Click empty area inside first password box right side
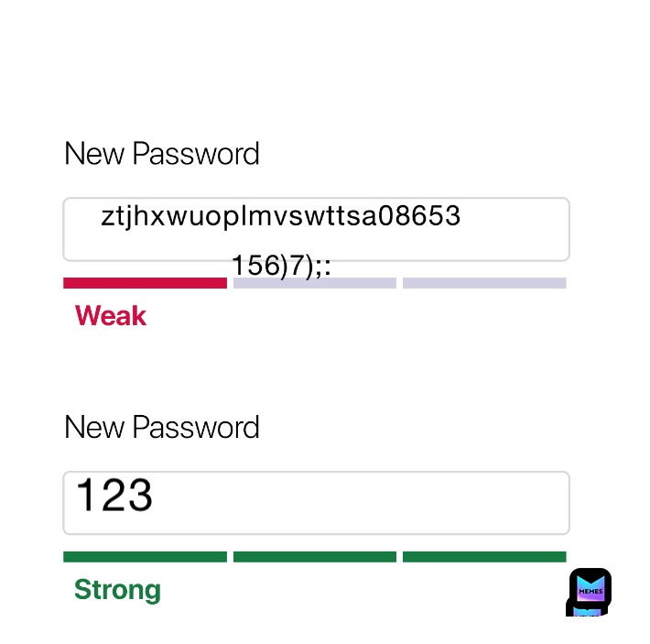 pyautogui.click(x=514, y=229)
